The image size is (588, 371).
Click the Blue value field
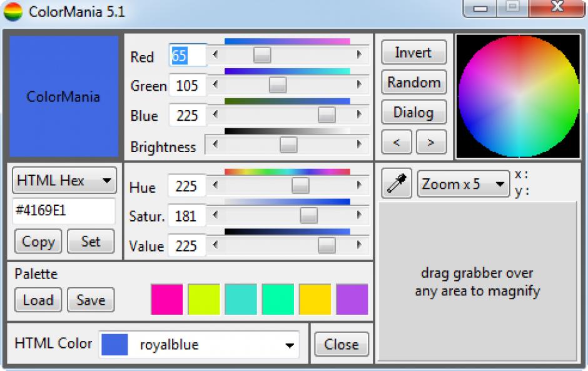188,115
